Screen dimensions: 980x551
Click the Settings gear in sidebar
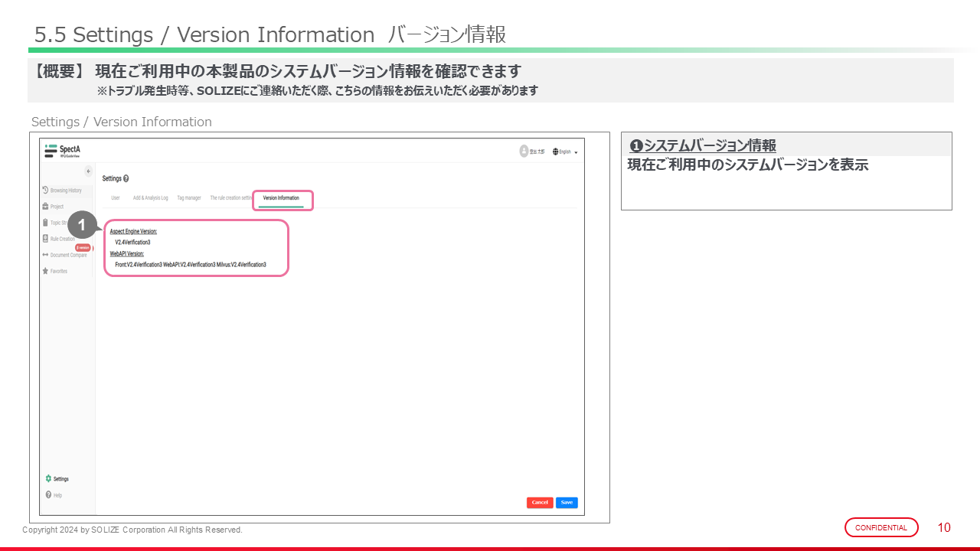49,479
